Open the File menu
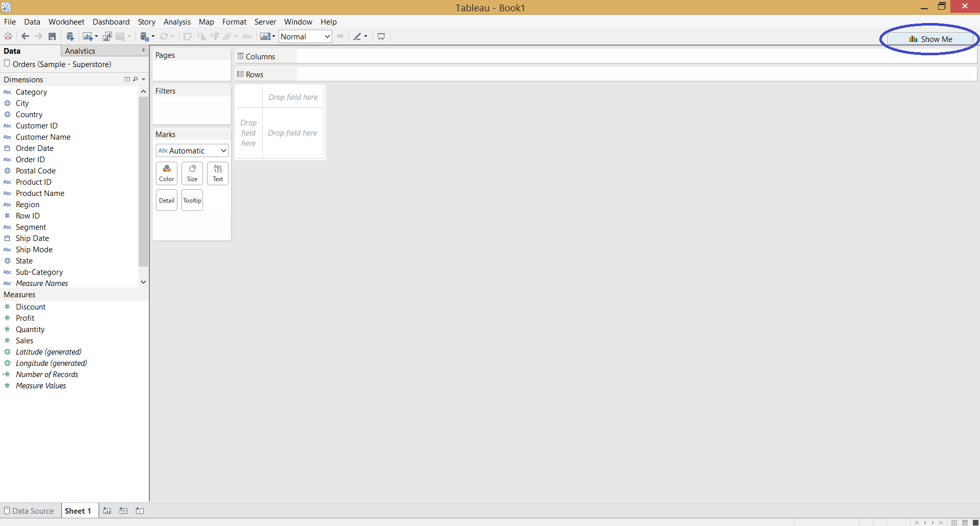Screen dimensions: 980x526 tap(10, 21)
